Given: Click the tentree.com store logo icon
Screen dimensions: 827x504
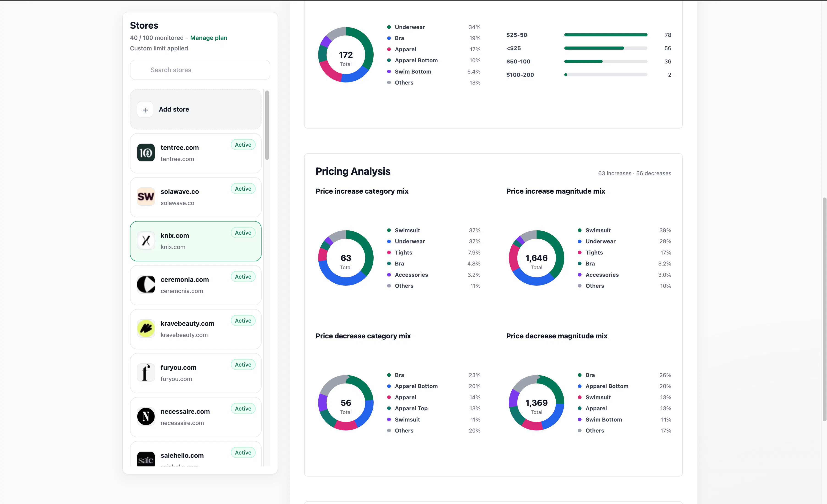Looking at the screenshot, I should point(146,153).
